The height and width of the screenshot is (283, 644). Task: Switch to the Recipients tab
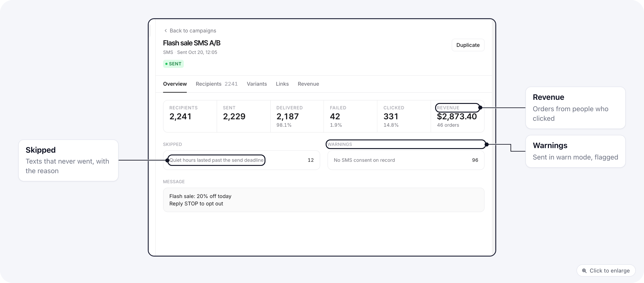[x=216, y=84]
